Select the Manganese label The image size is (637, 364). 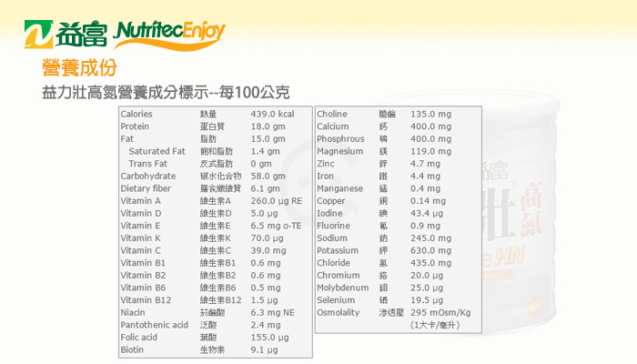[x=340, y=188]
